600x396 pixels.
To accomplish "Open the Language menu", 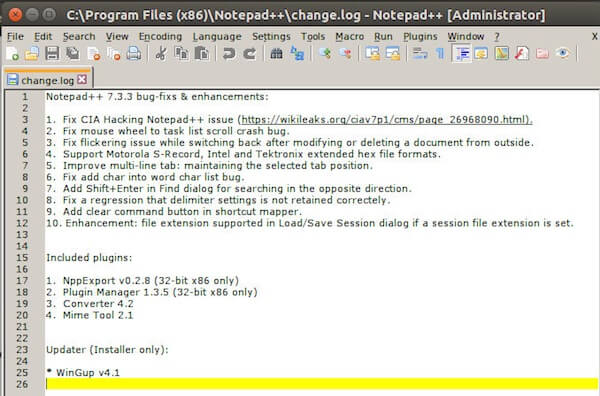I will (x=217, y=37).
